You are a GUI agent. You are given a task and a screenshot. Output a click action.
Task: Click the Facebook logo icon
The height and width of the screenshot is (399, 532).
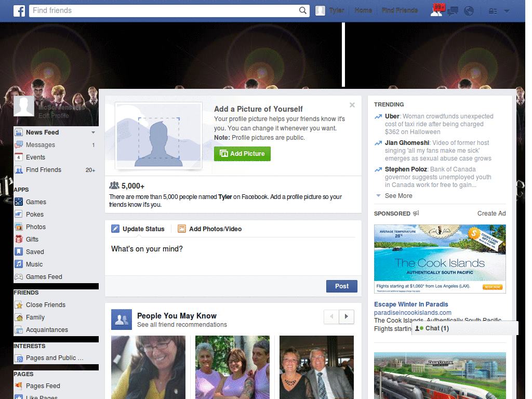pos(19,11)
